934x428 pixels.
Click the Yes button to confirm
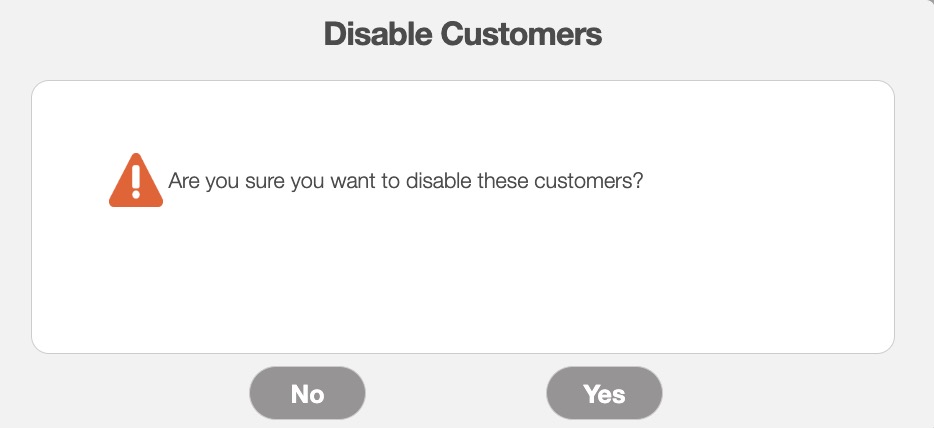coord(604,393)
